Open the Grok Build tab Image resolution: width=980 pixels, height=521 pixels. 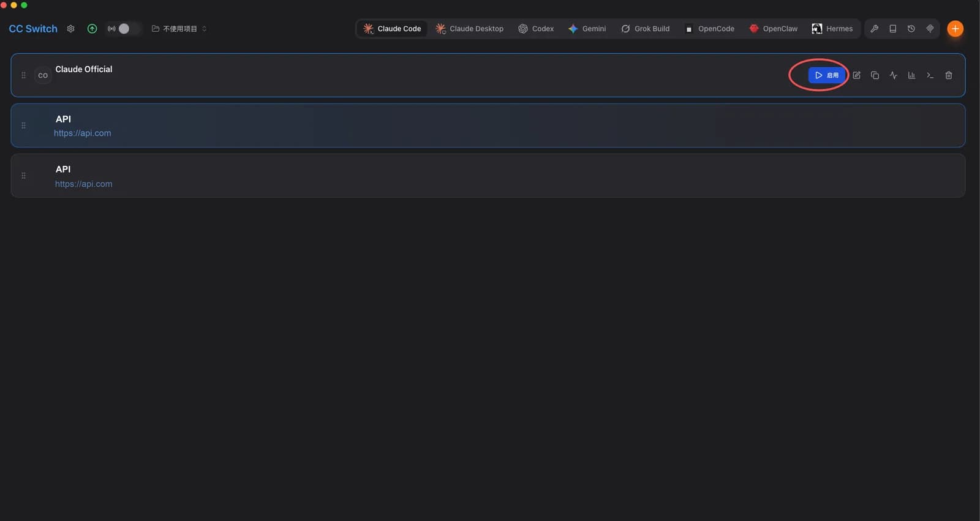646,29
